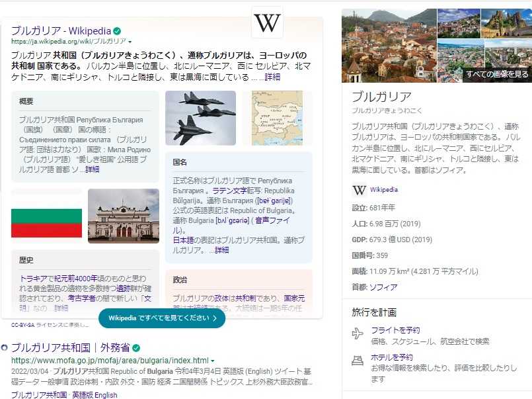Click the 歴史 card heading
Viewport: 532px width, 399px height.
coord(26,260)
